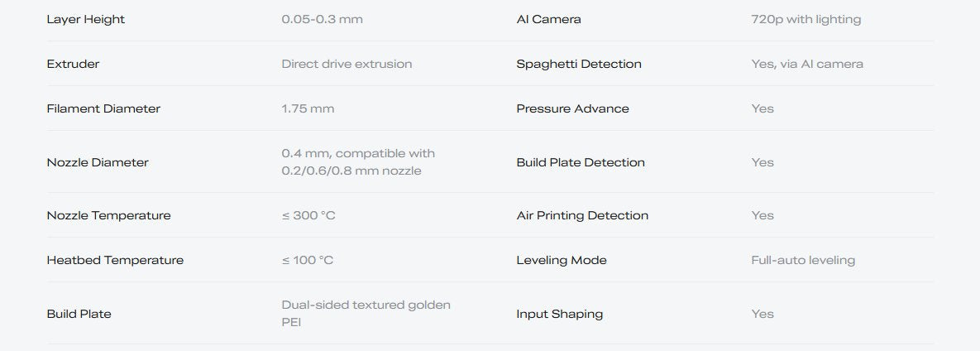The width and height of the screenshot is (980, 351).
Task: Select the ≤ 100 °C value
Action: 308,260
